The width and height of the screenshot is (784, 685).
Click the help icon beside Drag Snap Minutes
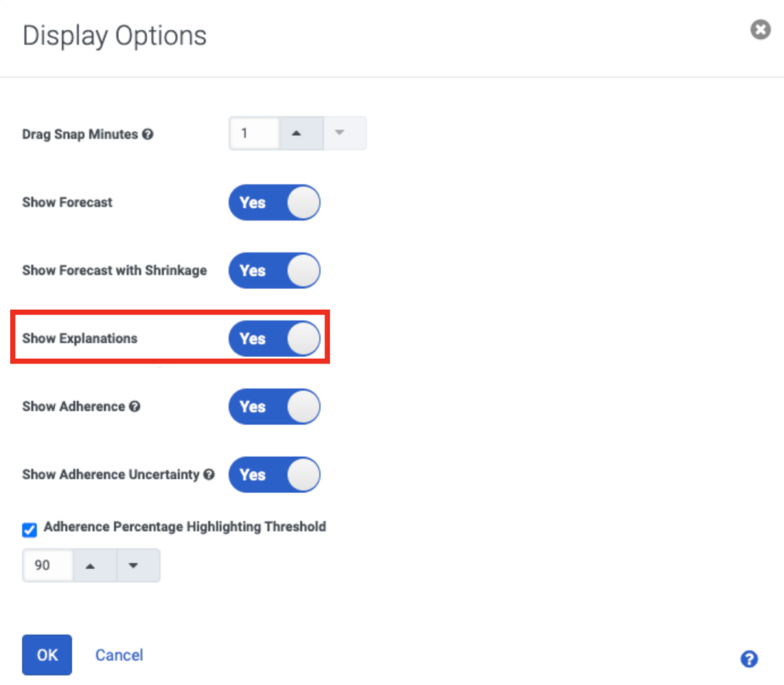(149, 133)
